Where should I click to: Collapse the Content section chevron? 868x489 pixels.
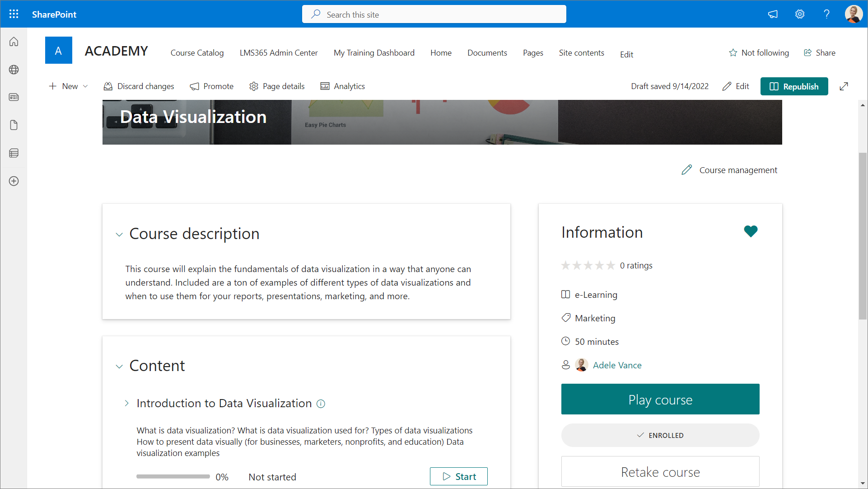coord(119,367)
